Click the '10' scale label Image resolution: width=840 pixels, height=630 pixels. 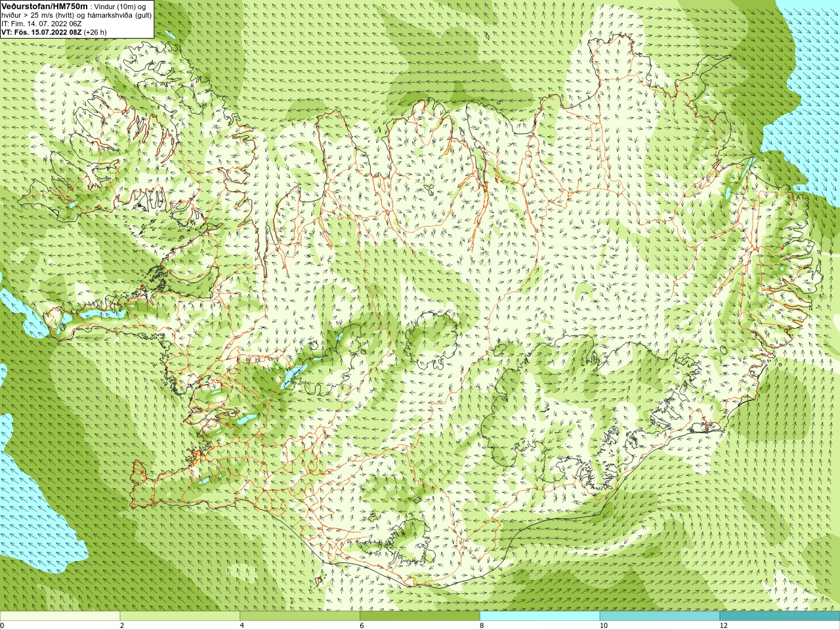click(604, 625)
